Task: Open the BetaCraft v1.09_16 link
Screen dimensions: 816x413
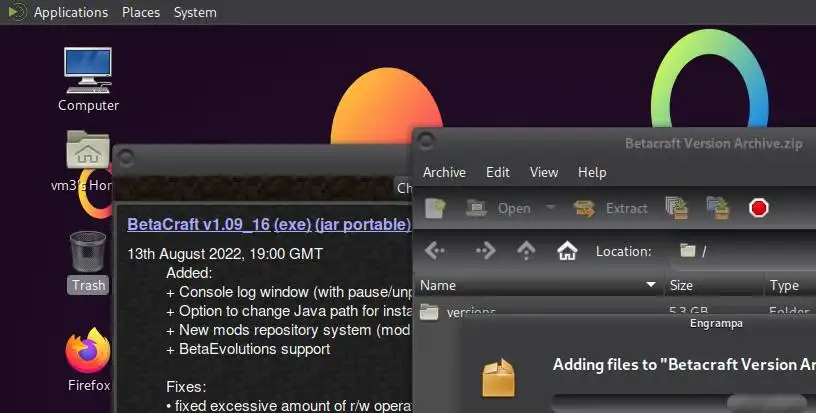Action: point(198,224)
